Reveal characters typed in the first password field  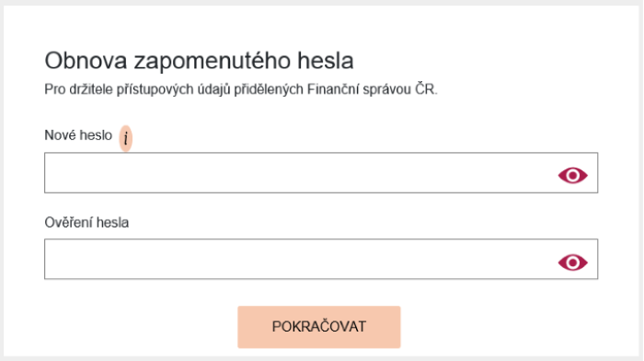(x=572, y=176)
